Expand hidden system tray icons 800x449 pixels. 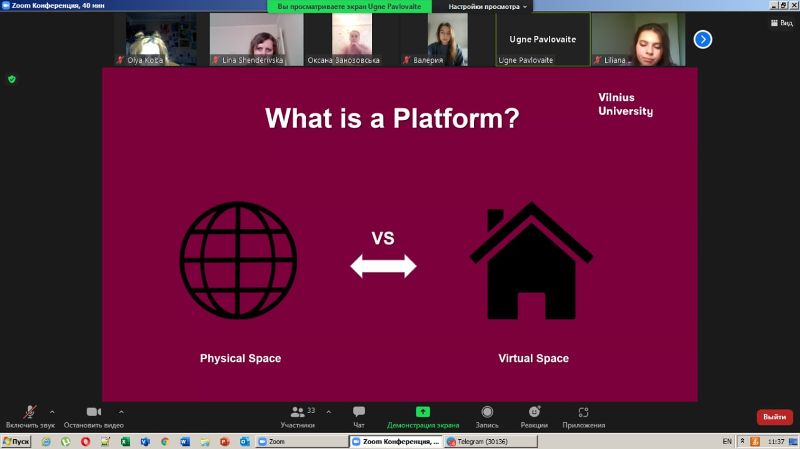[x=742, y=441]
